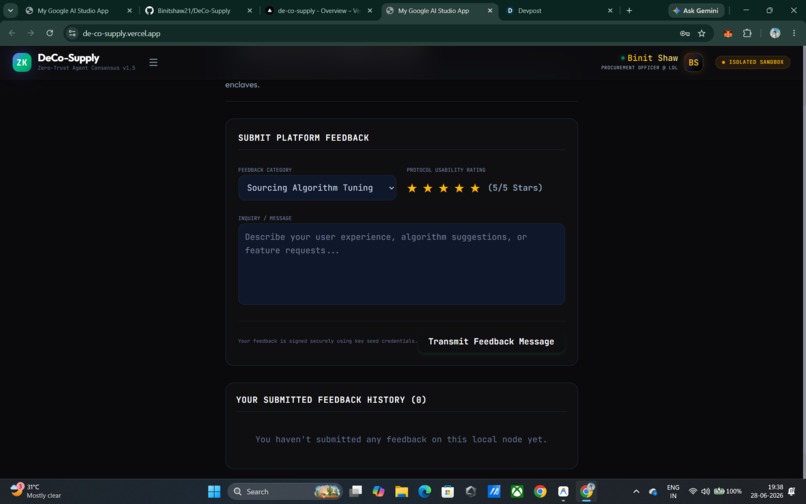Image resolution: width=806 pixels, height=504 pixels.
Task: Open the notifications bell icon
Action: (792, 492)
